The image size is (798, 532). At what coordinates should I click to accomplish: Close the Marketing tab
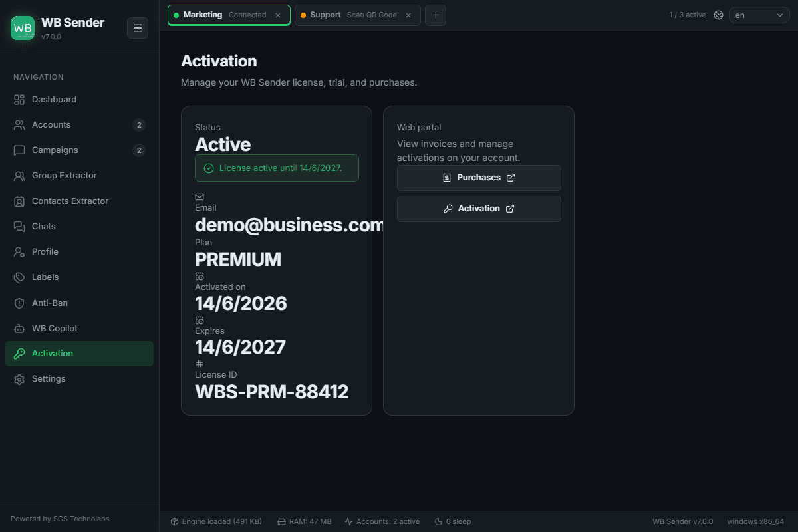point(278,15)
